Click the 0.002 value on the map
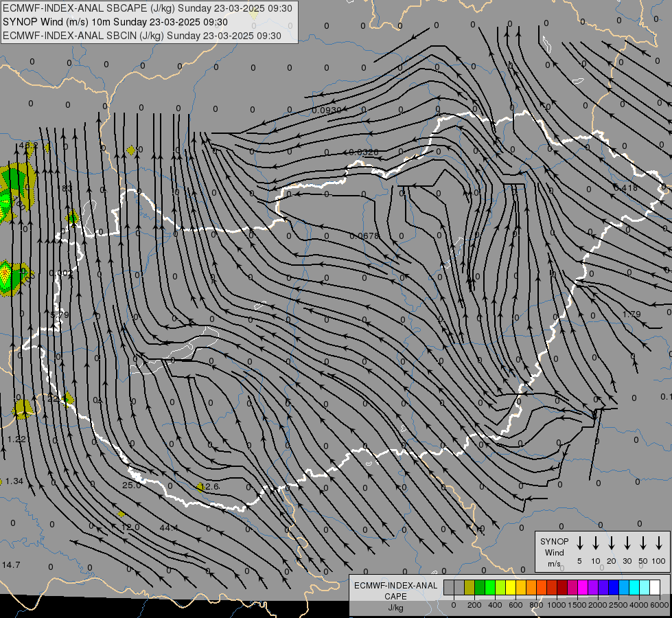Screen dimensions: 672x618 click(61, 273)
